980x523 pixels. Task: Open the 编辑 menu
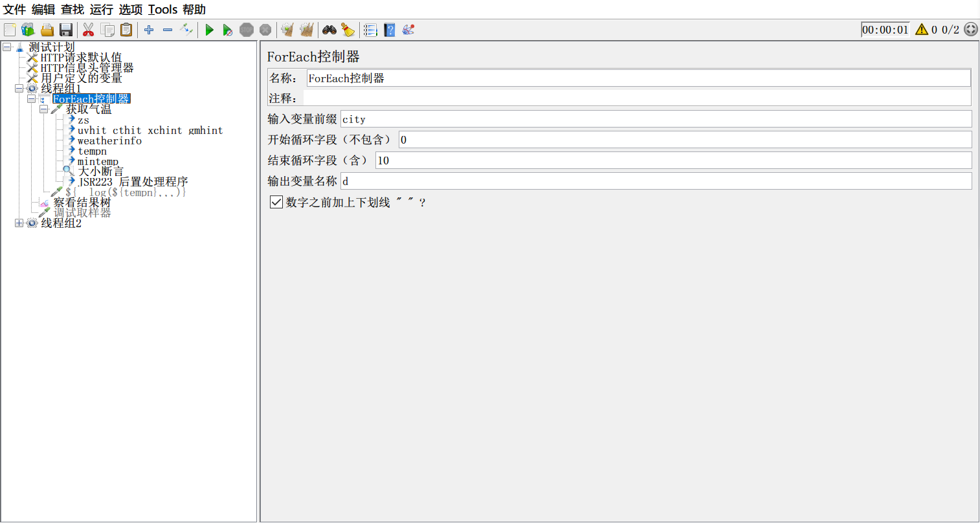(x=43, y=10)
